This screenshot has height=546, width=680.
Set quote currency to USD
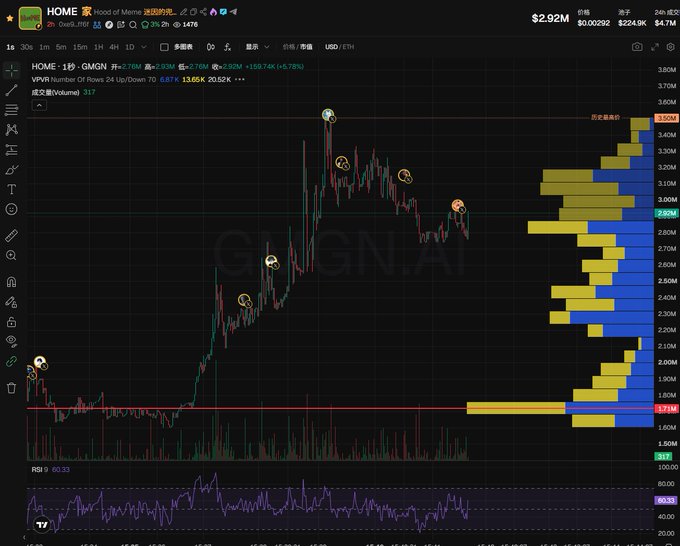click(x=331, y=47)
